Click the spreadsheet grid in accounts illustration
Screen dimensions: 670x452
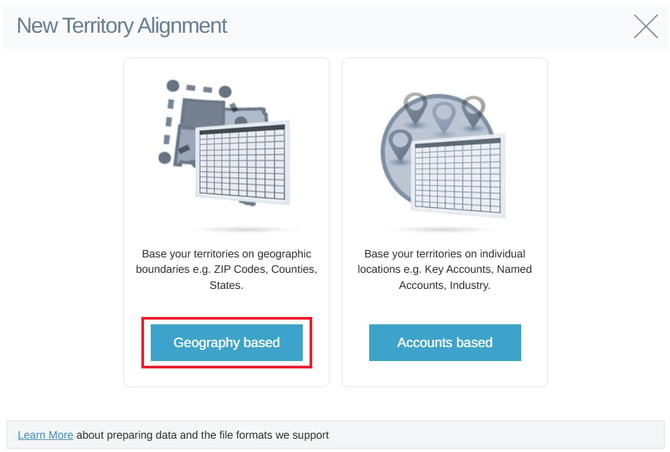pyautogui.click(x=458, y=175)
